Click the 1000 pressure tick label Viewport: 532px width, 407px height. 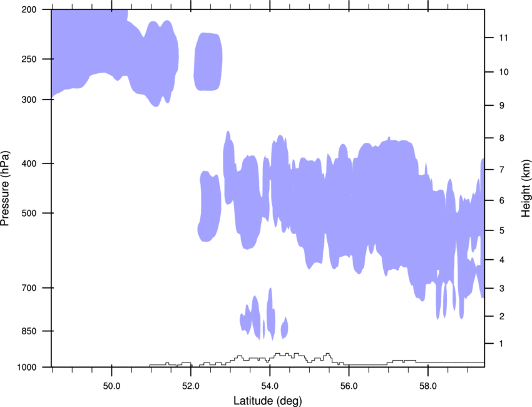(x=27, y=368)
